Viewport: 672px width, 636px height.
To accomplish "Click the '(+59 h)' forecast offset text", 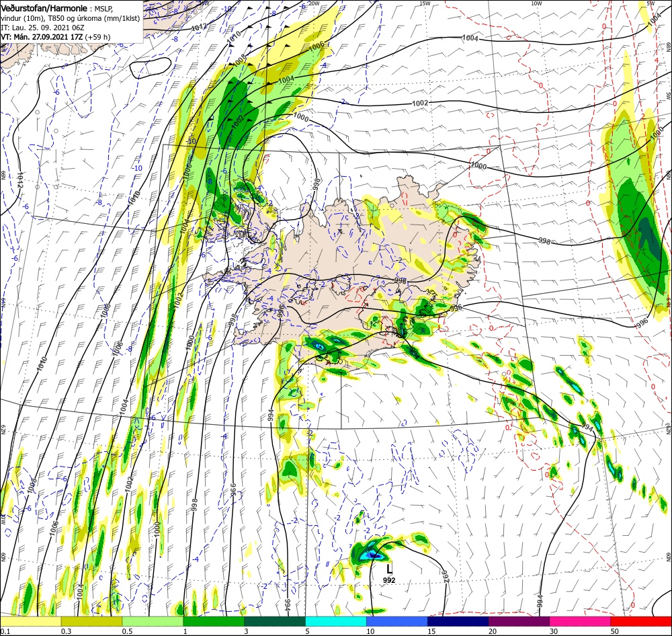I will [97, 37].
